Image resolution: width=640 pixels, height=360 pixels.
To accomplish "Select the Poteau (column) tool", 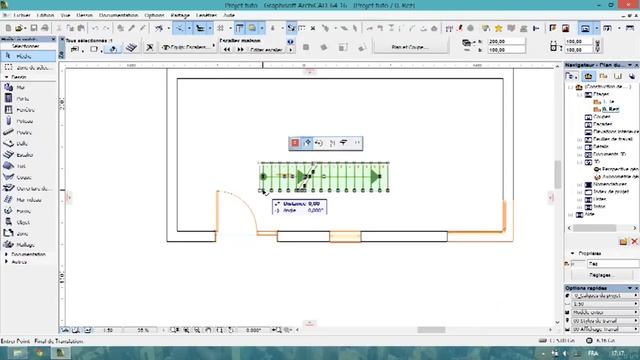I will pos(28,121).
